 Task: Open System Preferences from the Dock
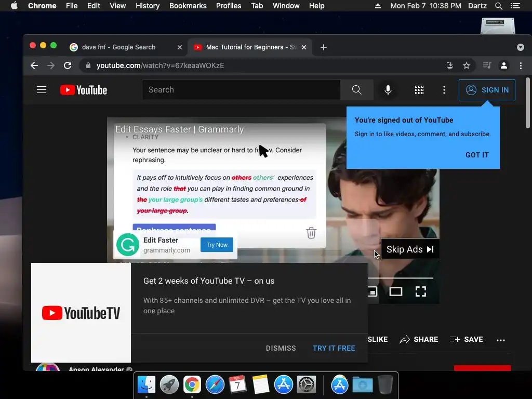point(307,385)
